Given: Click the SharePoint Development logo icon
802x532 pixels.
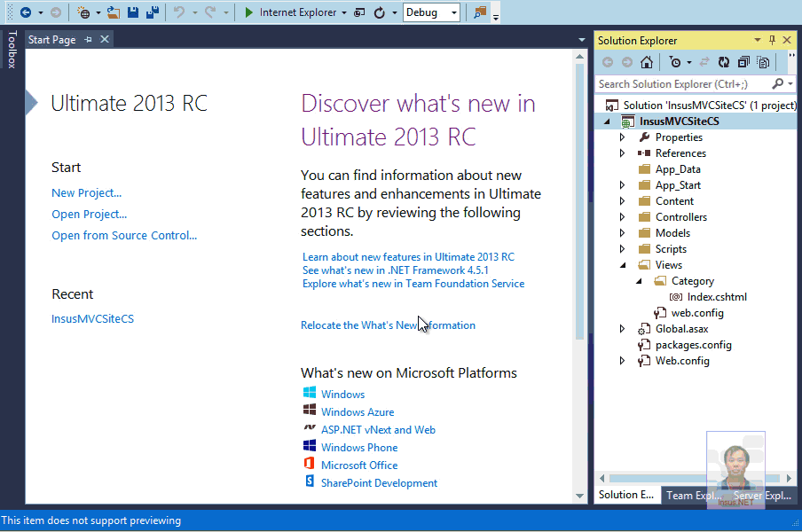Looking at the screenshot, I should click(x=310, y=481).
